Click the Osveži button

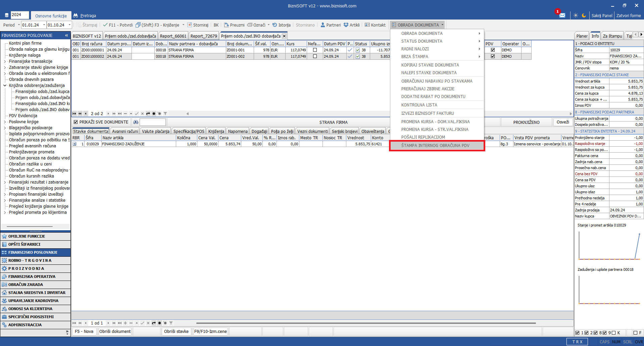click(x=563, y=122)
